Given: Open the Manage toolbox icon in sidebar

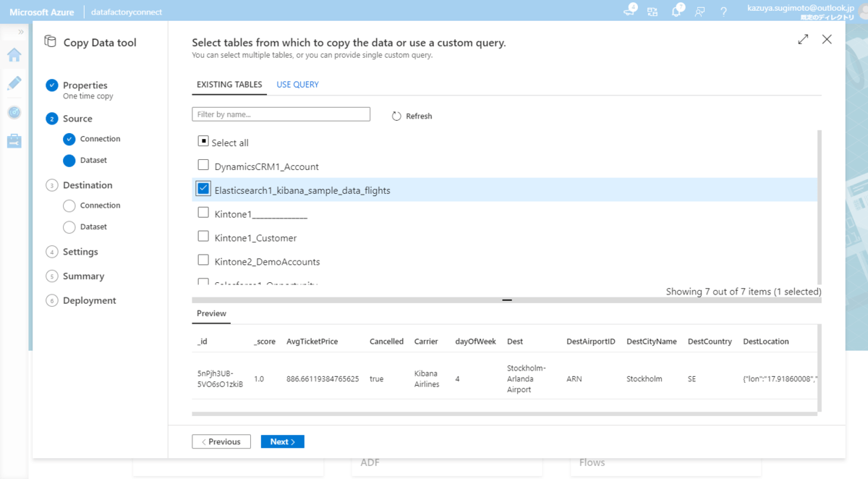Looking at the screenshot, I should (x=14, y=141).
